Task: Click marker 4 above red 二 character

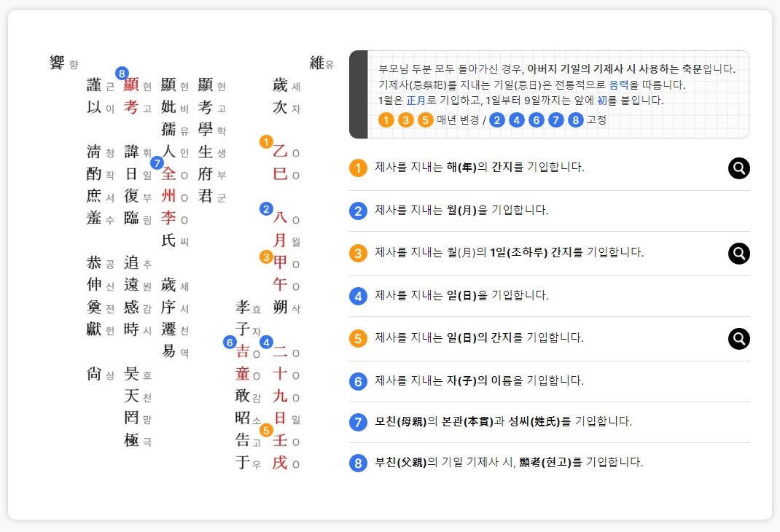Action: click(x=266, y=342)
